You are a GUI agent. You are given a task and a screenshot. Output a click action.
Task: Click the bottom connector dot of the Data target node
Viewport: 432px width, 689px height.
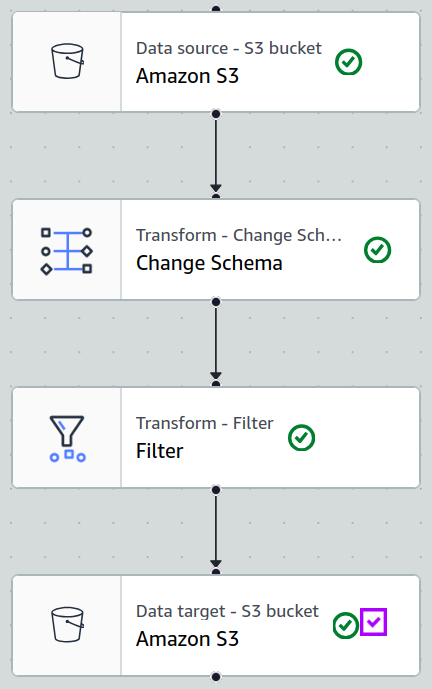[216, 677]
